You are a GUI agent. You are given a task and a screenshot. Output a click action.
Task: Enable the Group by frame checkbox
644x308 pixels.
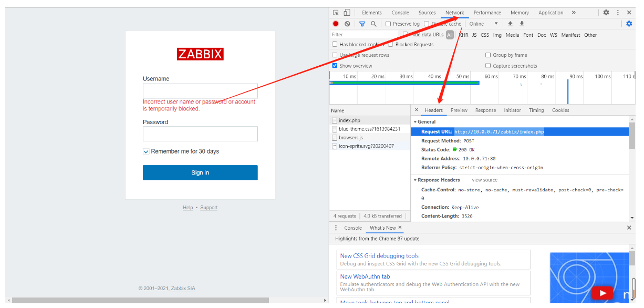488,55
